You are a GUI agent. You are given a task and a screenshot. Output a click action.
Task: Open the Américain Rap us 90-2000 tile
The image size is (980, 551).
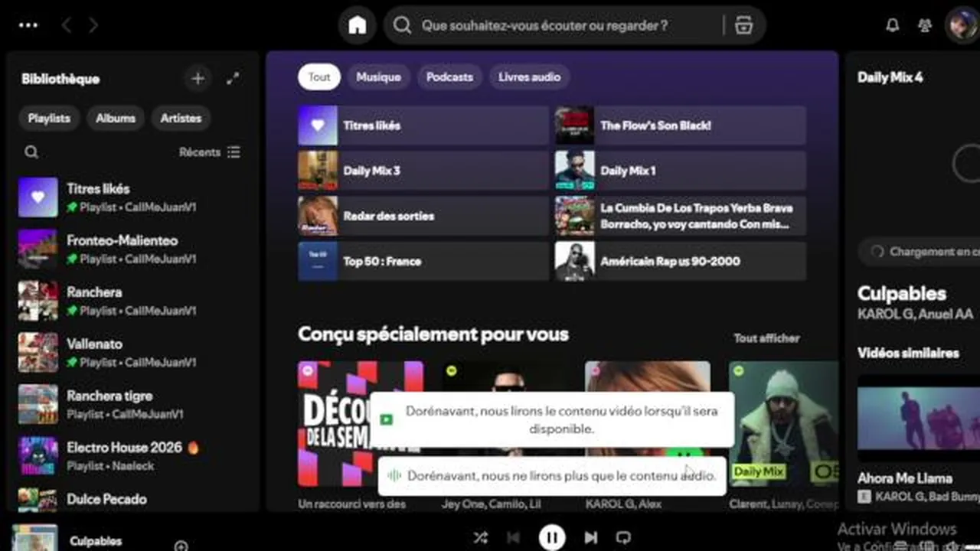coord(681,261)
